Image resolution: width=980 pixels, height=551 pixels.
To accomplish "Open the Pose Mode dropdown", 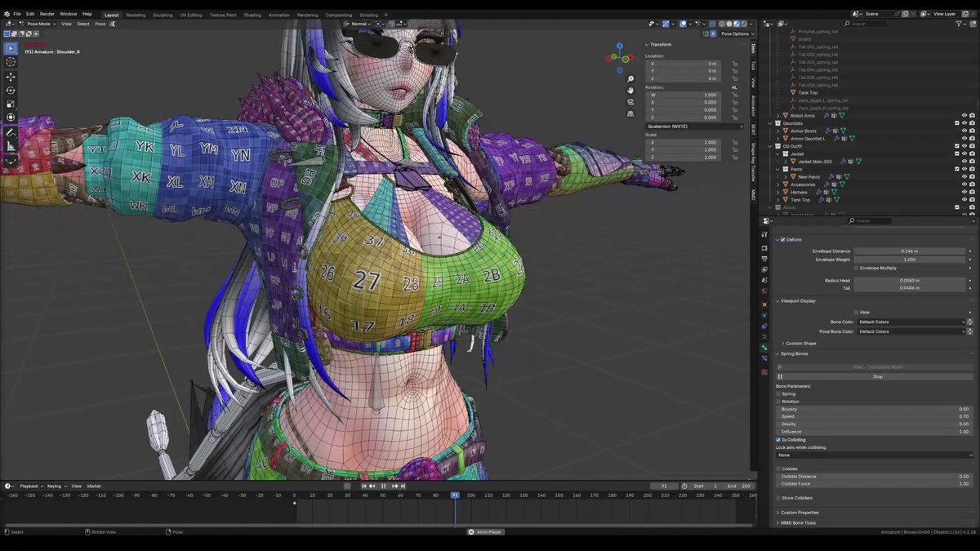I will [38, 24].
